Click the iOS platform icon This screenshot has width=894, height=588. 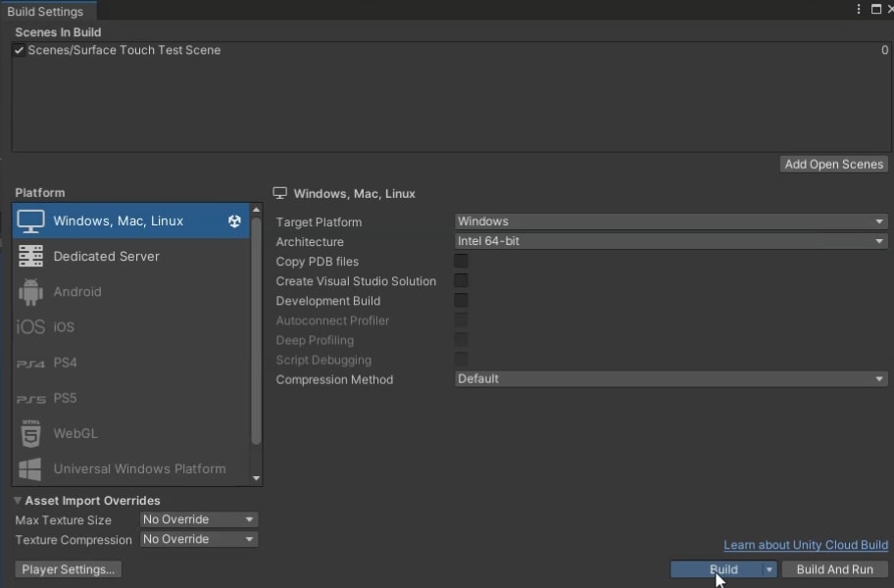pyautogui.click(x=30, y=327)
